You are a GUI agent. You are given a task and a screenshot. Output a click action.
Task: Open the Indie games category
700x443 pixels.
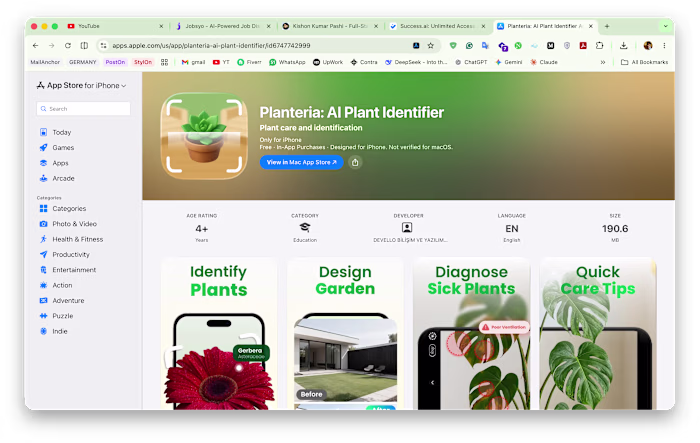[x=53, y=331]
